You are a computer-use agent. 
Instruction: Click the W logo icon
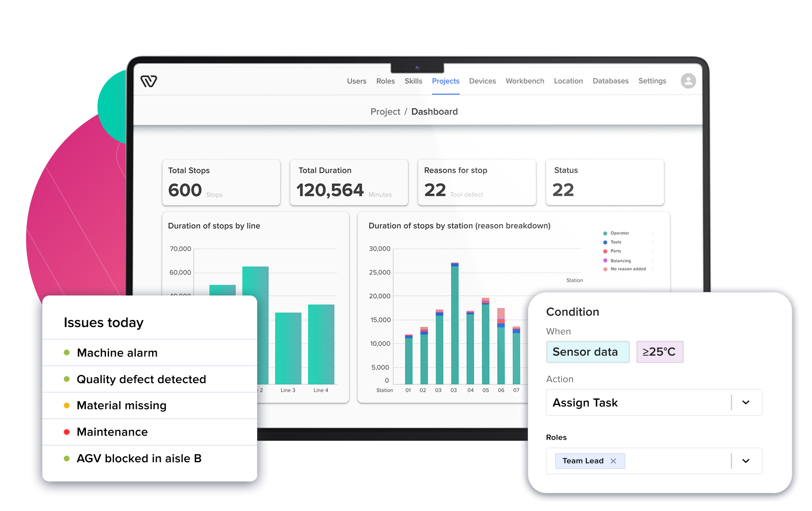(x=149, y=81)
